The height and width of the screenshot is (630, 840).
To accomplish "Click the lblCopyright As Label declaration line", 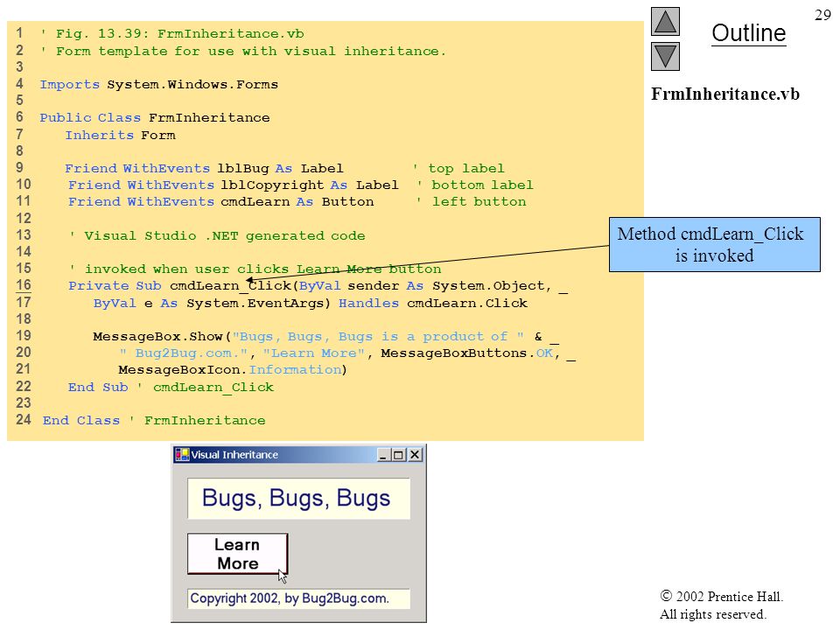I will [233, 185].
